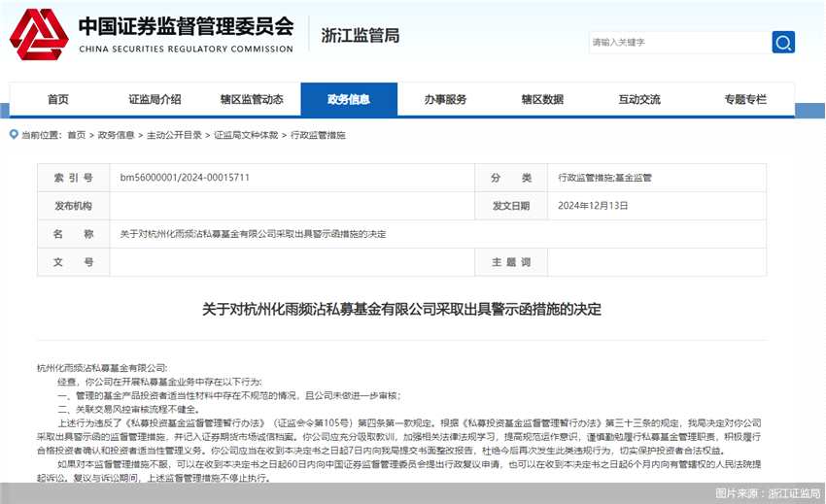Image resolution: width=826 pixels, height=504 pixels.
Task: Click the 行政监管措施;基金监管 category value
Action: (x=604, y=178)
